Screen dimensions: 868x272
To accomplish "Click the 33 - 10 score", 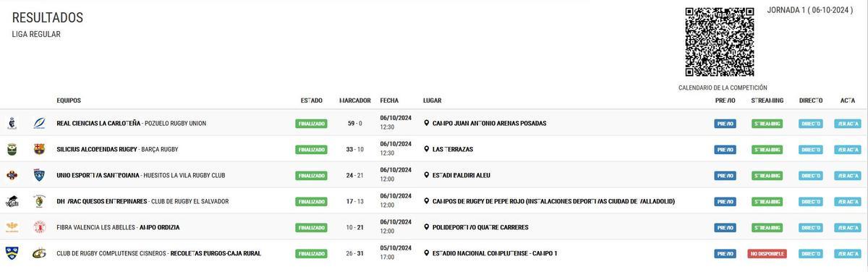I will 354,149.
